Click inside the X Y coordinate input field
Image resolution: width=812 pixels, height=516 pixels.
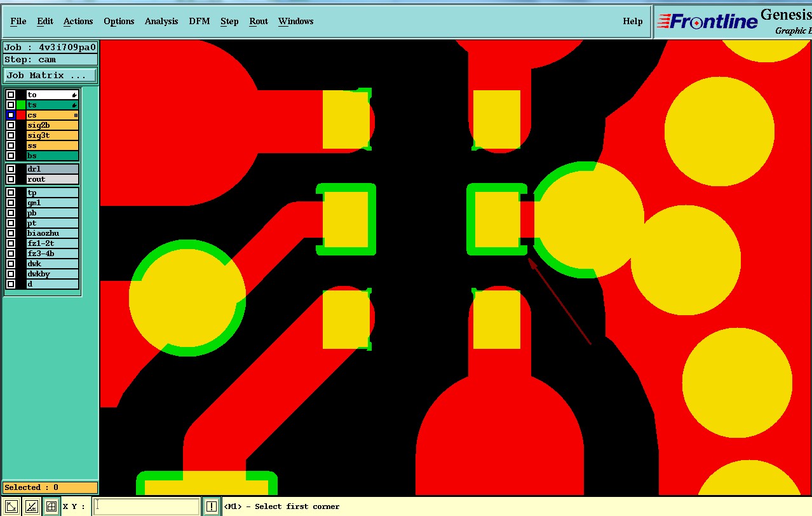pos(147,506)
